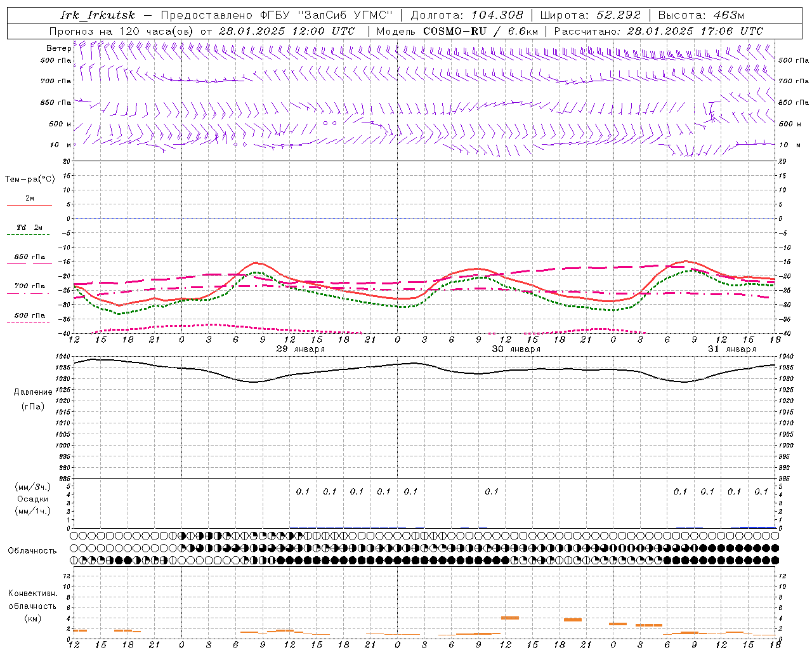Select the Td 2м legend entry
The width and height of the screenshot is (812, 650).
click(x=30, y=227)
